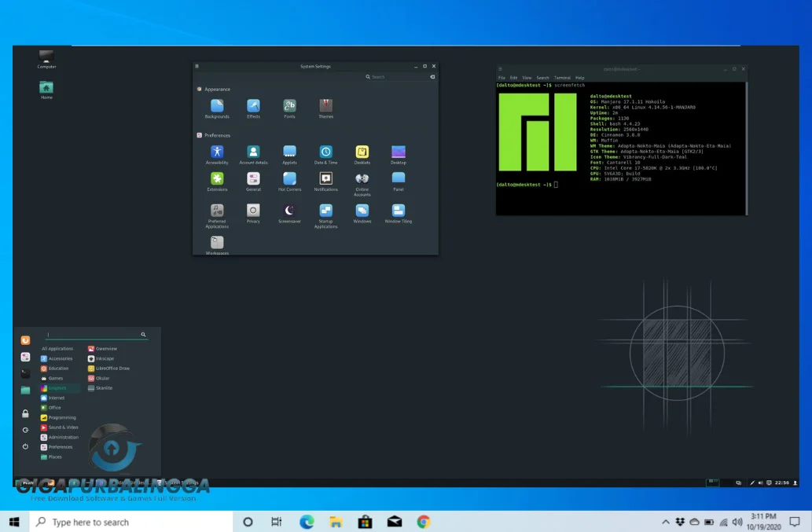This screenshot has width=812, height=532.
Task: Open Hot Corners preferences
Action: (x=290, y=181)
